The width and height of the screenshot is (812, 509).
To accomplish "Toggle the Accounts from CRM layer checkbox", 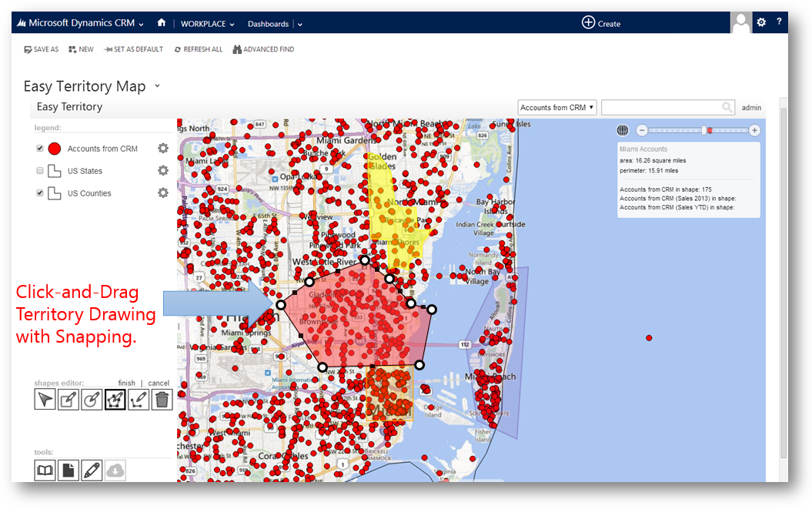I will click(40, 149).
